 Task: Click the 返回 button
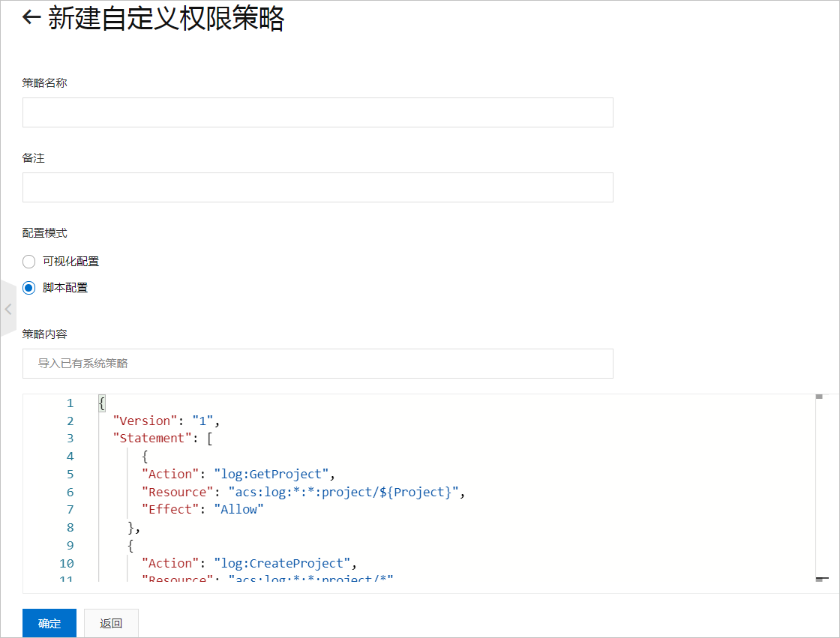pyautogui.click(x=112, y=623)
